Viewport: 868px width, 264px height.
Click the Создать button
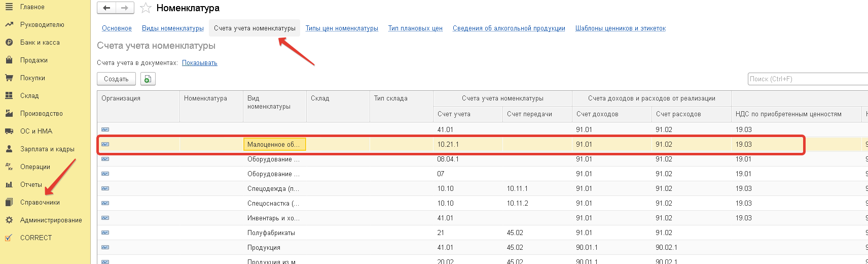coord(116,79)
